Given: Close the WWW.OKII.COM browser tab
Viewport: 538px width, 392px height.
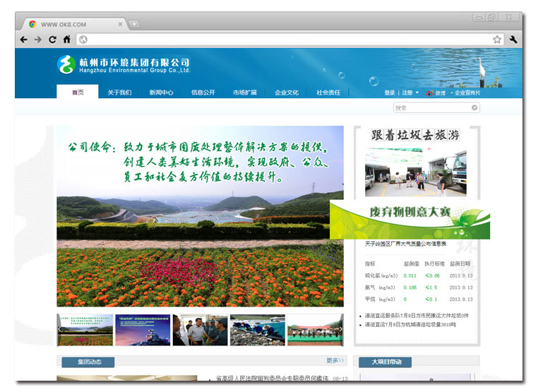Looking at the screenshot, I should click(x=119, y=24).
